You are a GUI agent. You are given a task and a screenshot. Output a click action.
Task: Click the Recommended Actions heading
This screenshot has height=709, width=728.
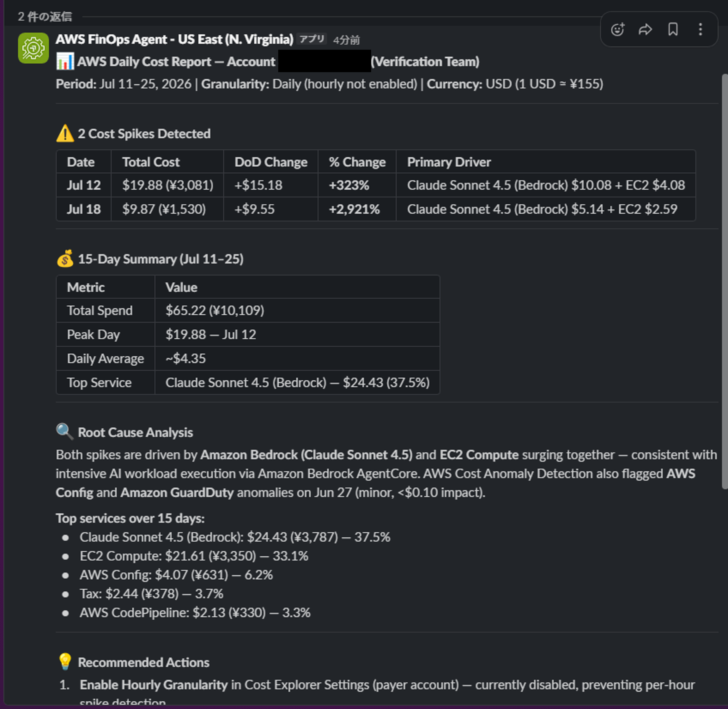[143, 663]
